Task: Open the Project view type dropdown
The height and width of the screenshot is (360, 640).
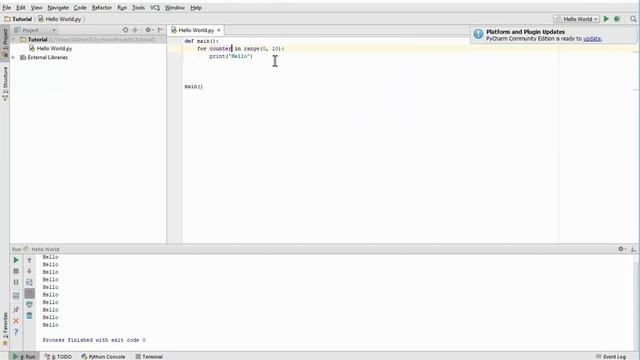Action: click(x=54, y=30)
